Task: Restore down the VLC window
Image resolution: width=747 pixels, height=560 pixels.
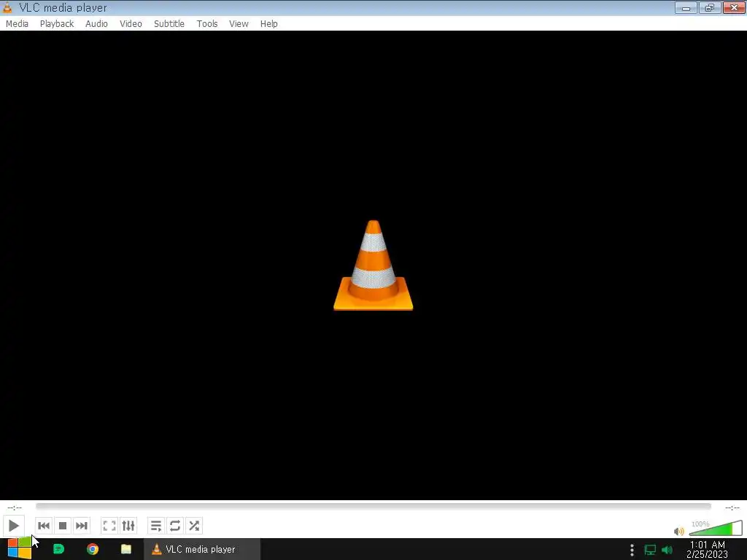Action: pos(710,7)
